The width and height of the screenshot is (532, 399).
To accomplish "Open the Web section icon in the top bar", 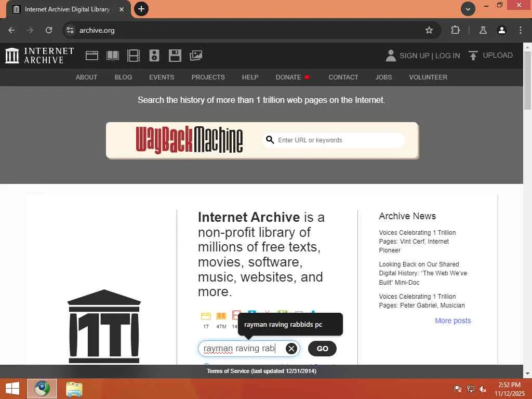I will 91,56.
